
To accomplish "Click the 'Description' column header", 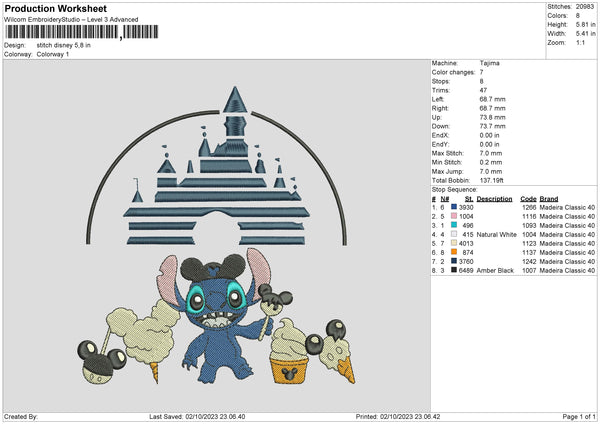I will (x=494, y=199).
